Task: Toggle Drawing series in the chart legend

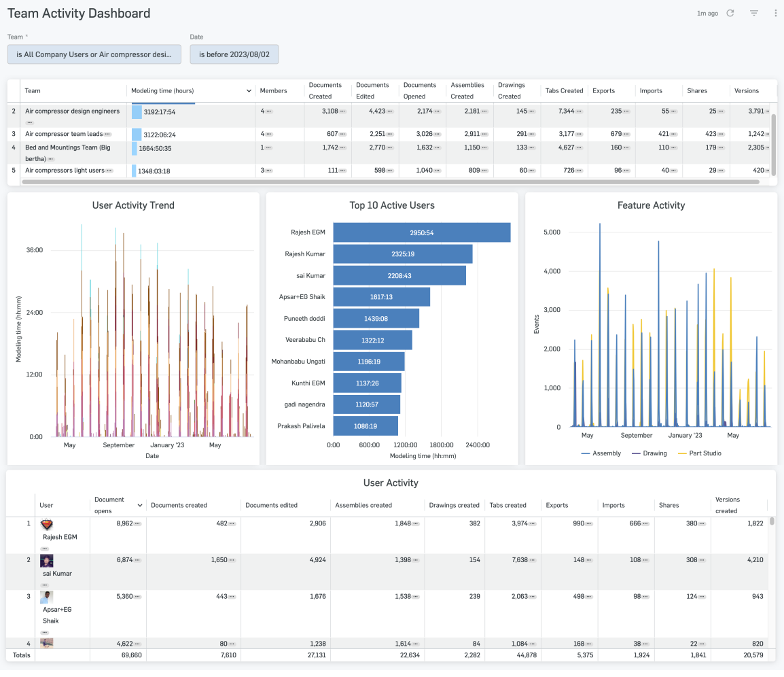Action: click(649, 453)
